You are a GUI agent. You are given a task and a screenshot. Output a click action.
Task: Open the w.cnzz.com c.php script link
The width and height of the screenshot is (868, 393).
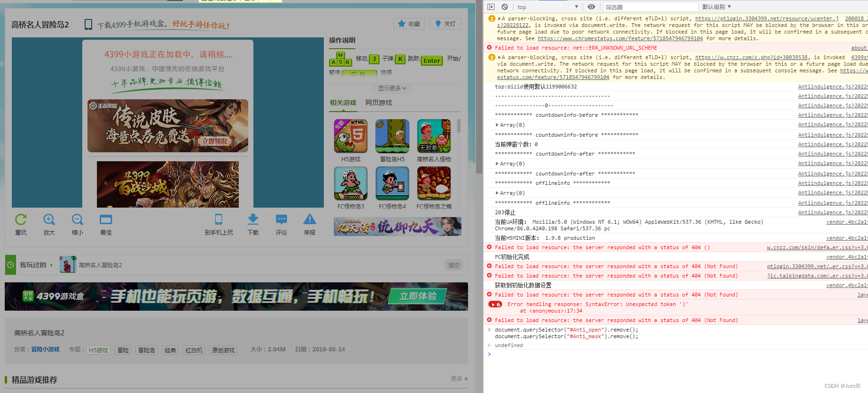(751, 57)
